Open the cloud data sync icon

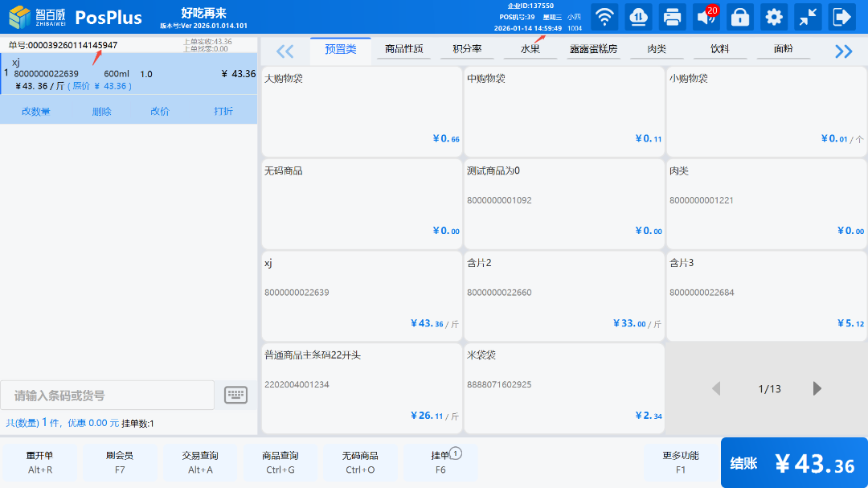point(638,17)
